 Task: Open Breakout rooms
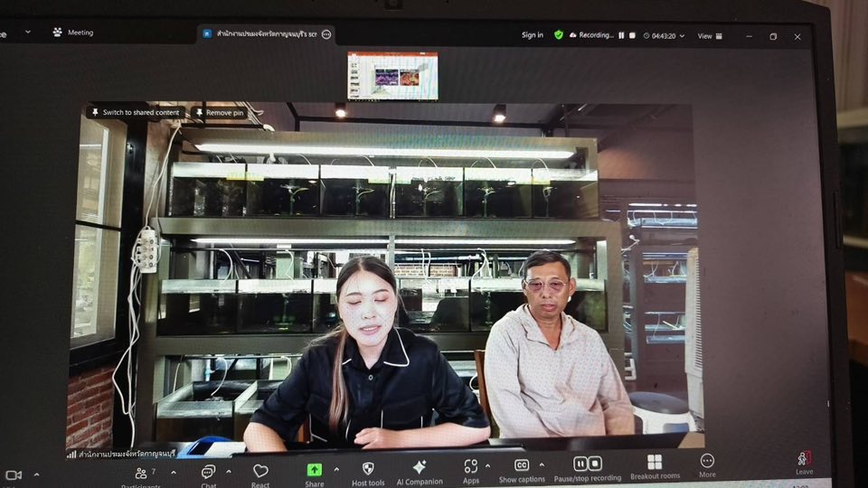click(655, 467)
